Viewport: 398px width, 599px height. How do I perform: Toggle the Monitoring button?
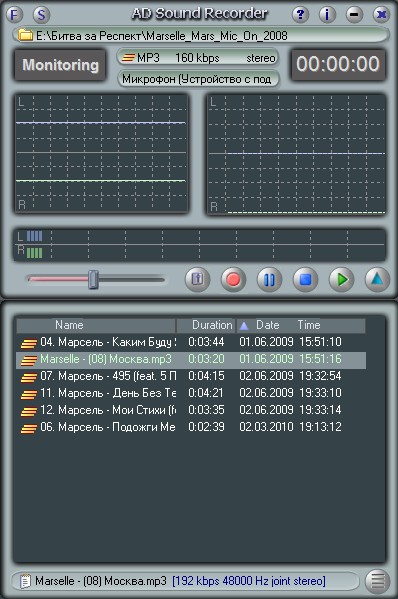point(60,65)
